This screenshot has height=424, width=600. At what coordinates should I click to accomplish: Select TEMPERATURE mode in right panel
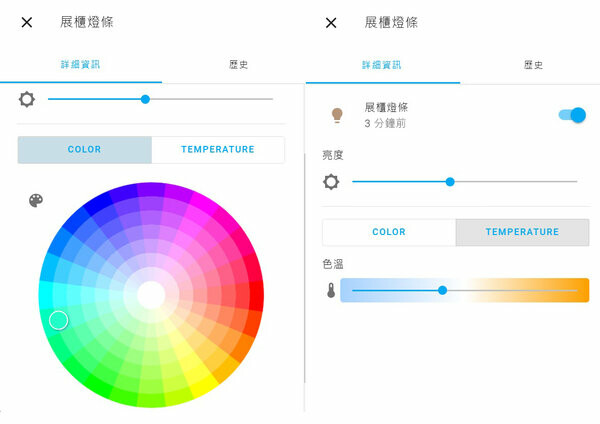click(522, 232)
